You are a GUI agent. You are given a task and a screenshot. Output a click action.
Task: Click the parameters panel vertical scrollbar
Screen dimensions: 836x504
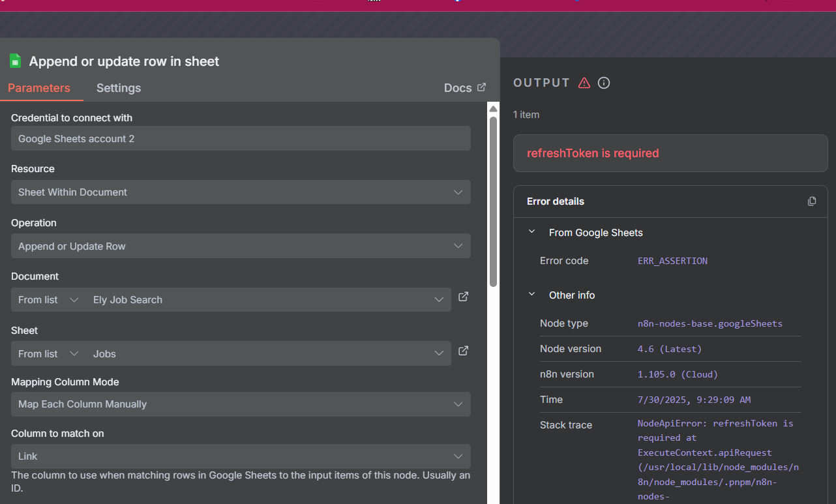pos(494,201)
